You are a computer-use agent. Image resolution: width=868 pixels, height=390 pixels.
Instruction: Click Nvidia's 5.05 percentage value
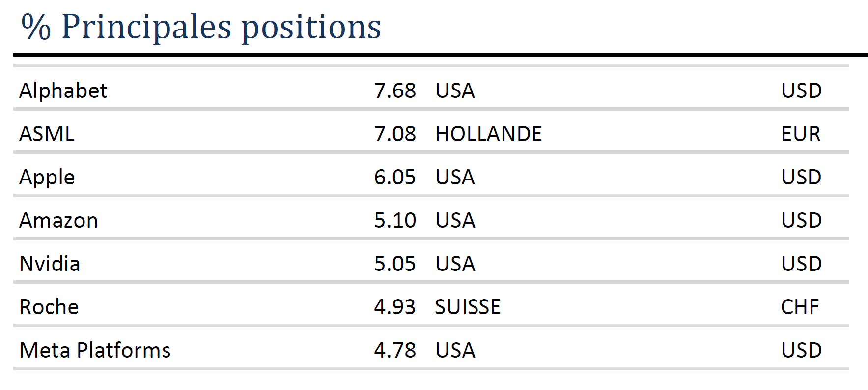394,264
